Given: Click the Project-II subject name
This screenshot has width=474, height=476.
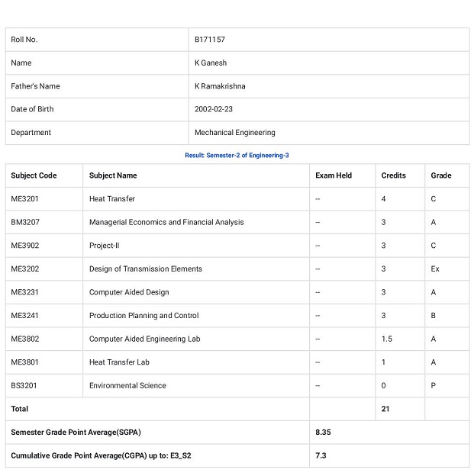Looking at the screenshot, I should (104, 246).
